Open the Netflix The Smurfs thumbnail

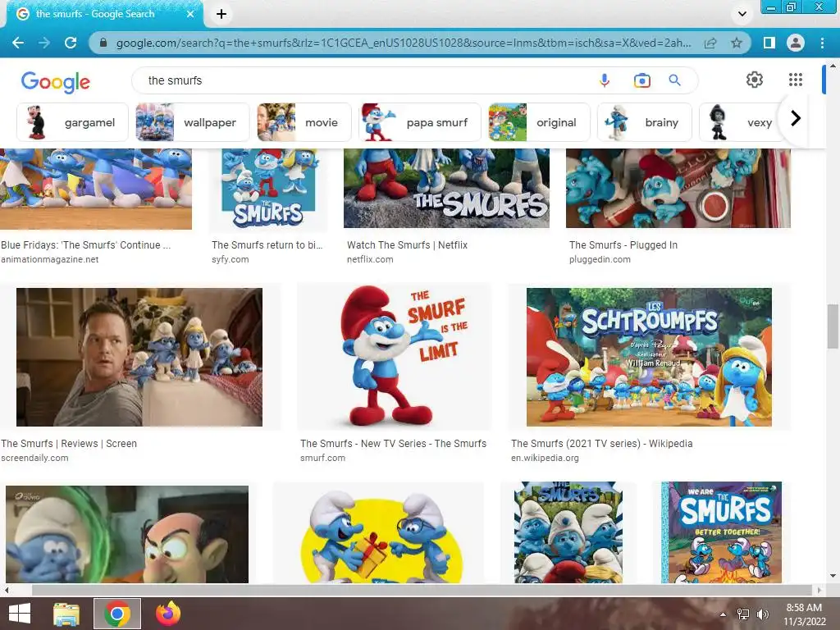[446, 189]
